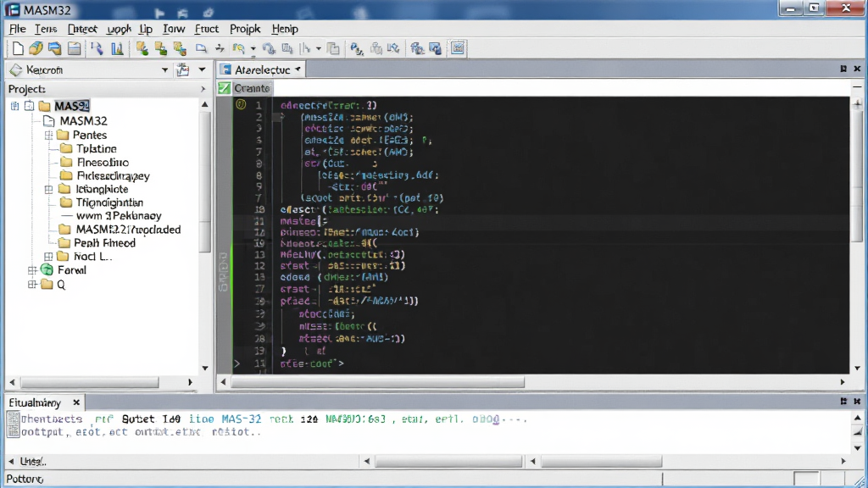Click the diamond icon beside Kercrom
Viewport: 868px width, 488px height.
click(x=16, y=69)
